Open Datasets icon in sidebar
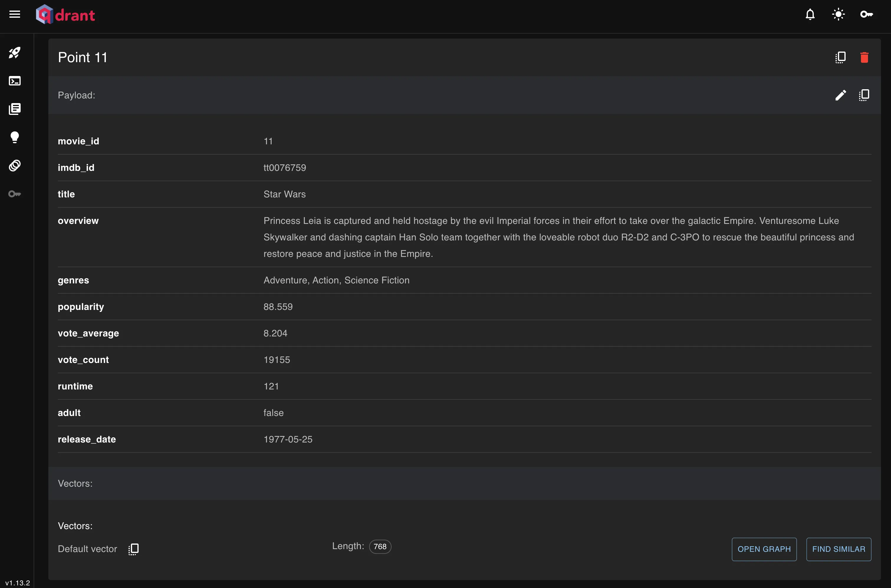The width and height of the screenshot is (891, 588). pyautogui.click(x=15, y=165)
